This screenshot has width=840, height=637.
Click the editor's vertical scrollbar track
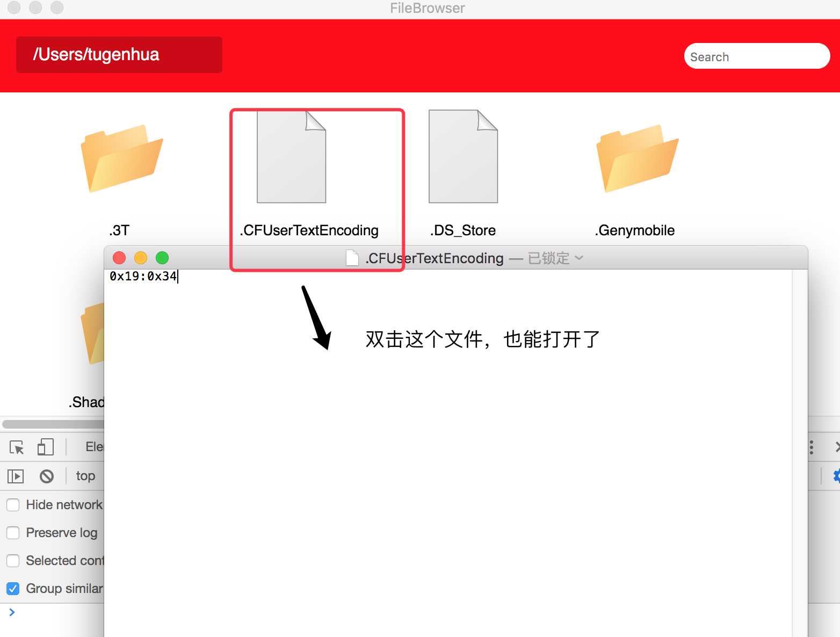click(x=800, y=453)
